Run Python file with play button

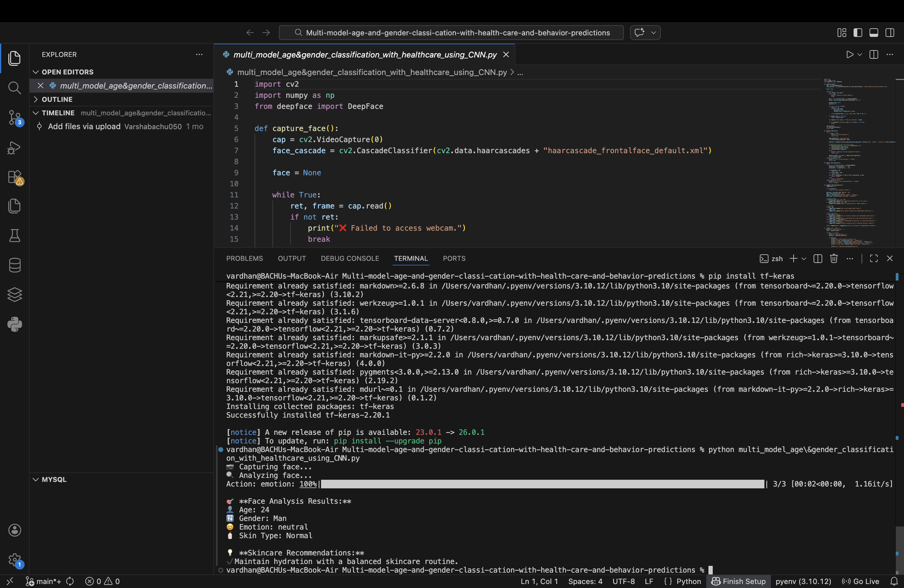click(x=850, y=54)
